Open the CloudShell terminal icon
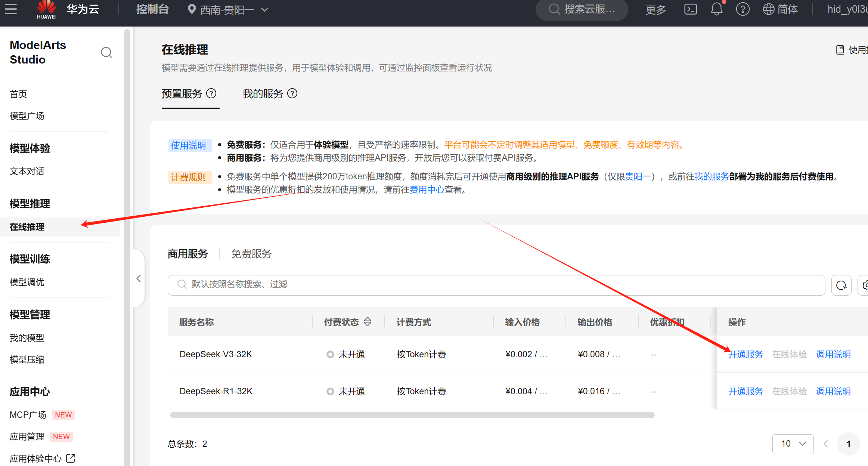Screen dimensions: 868x466 click(690, 9)
